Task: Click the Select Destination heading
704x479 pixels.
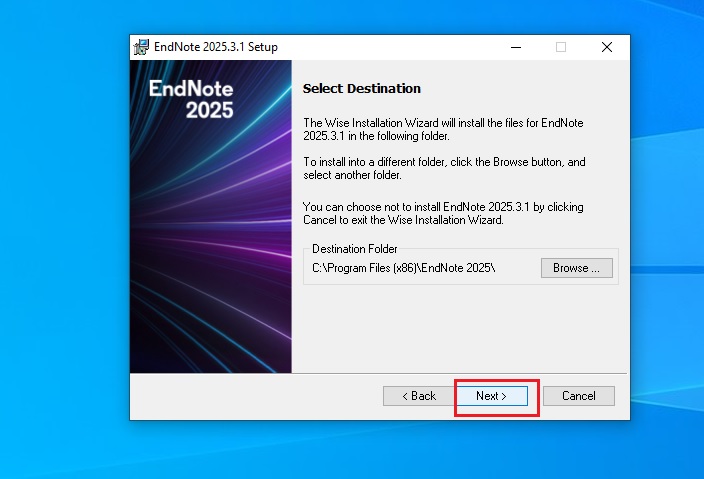Action: tap(361, 88)
